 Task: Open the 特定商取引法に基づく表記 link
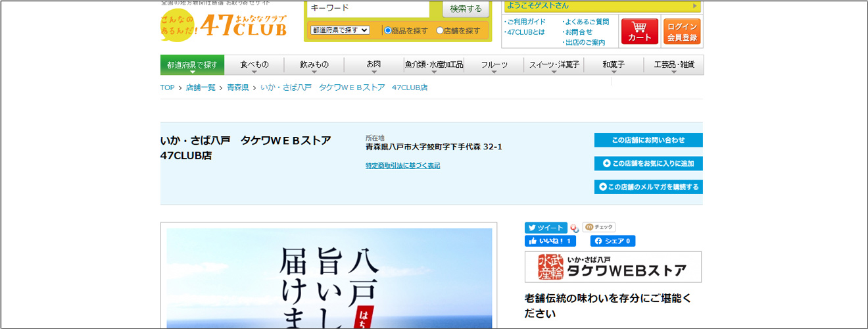point(402,166)
